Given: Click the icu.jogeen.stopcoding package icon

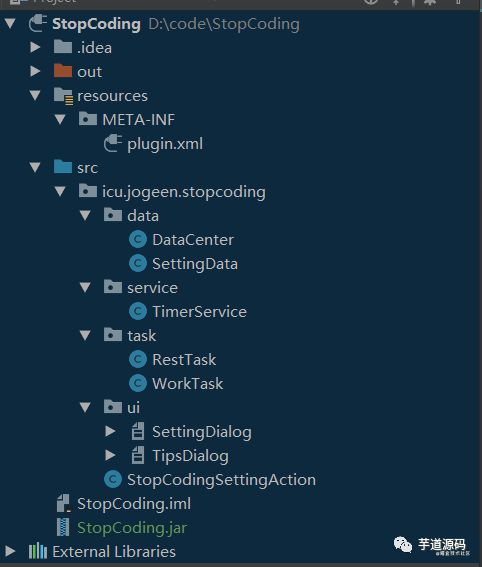Looking at the screenshot, I should (88, 191).
